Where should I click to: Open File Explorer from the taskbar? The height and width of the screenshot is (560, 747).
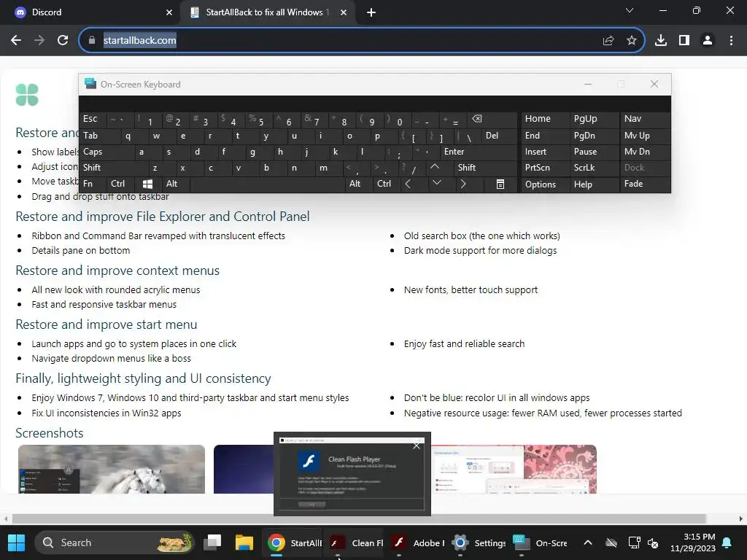point(244,542)
